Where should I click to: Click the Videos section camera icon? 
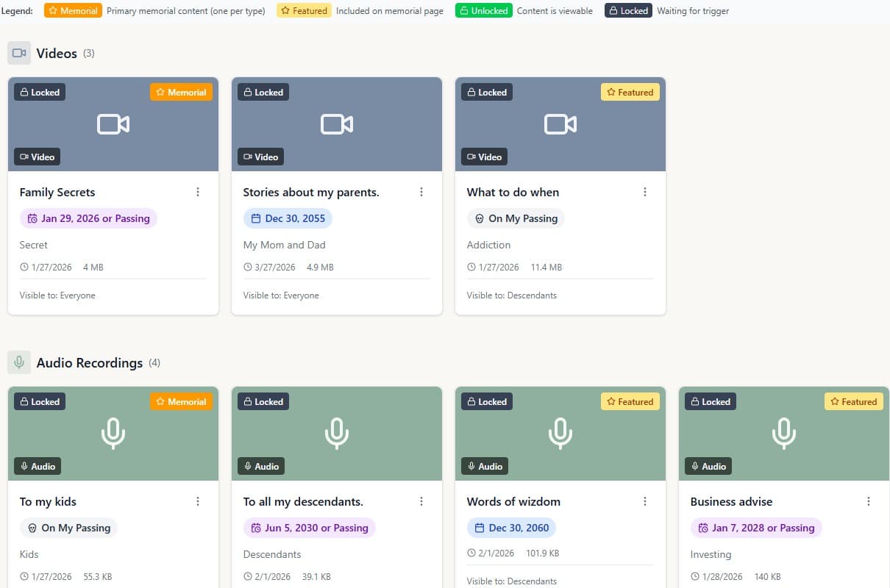pyautogui.click(x=19, y=52)
